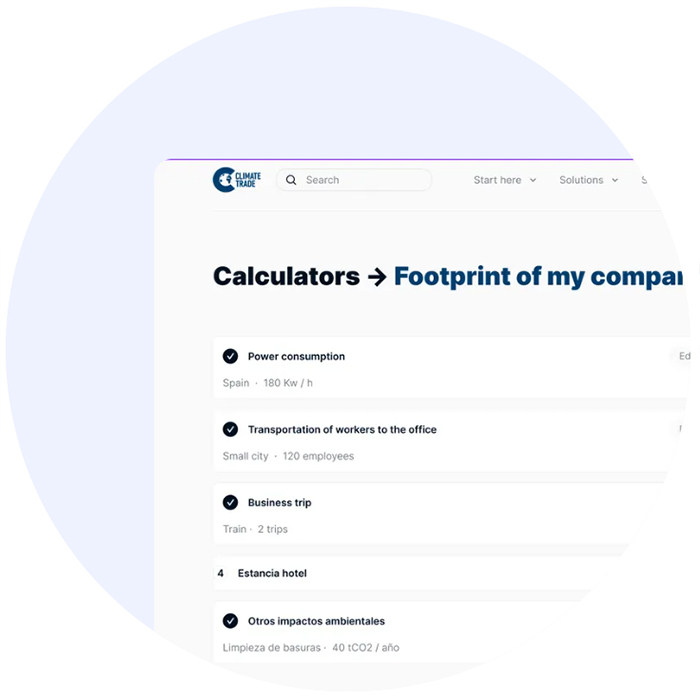The width and height of the screenshot is (700, 700).
Task: Select the Transportation of workers card title
Action: click(342, 429)
